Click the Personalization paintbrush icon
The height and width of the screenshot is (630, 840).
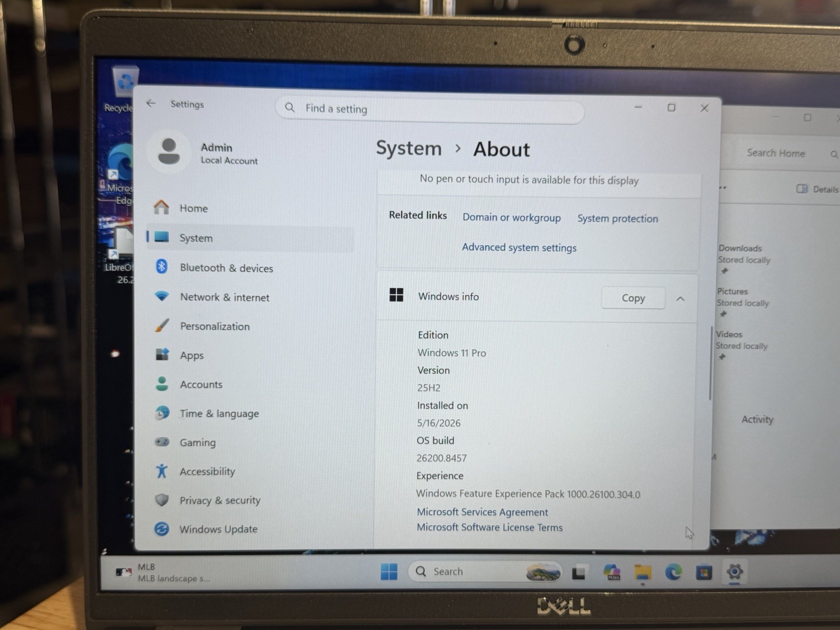[162, 325]
